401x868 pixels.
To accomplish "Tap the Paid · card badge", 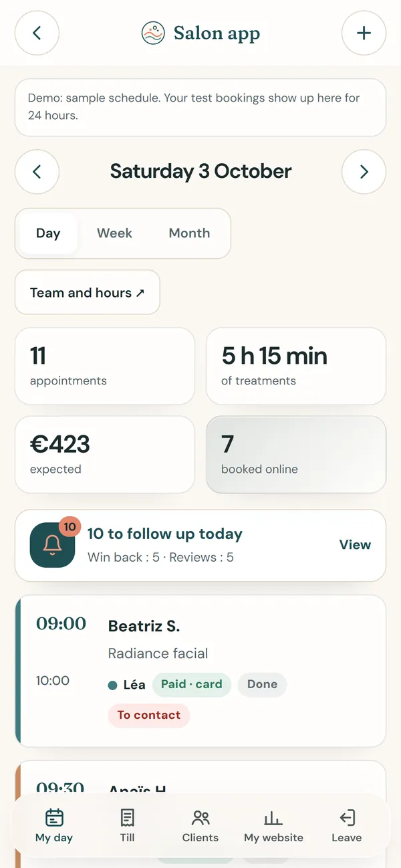I will [x=192, y=684].
